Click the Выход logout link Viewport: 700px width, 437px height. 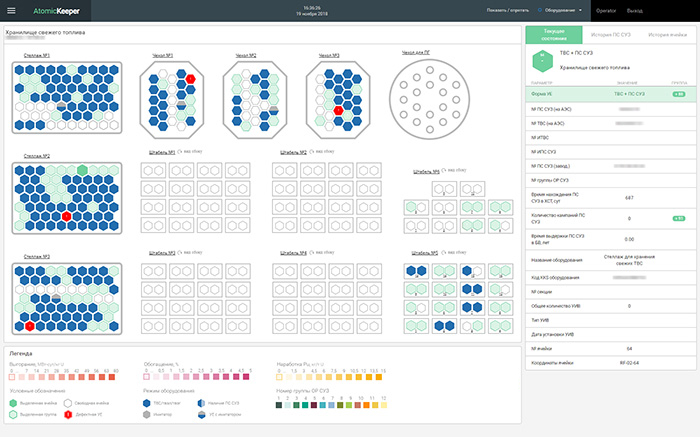(634, 11)
